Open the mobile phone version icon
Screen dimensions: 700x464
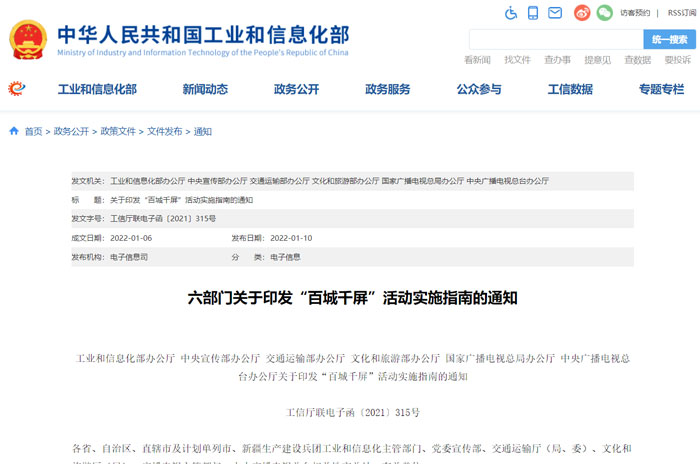[533, 13]
